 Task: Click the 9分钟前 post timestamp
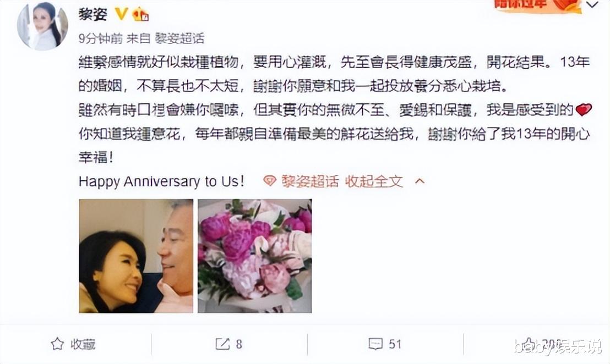[x=100, y=38]
